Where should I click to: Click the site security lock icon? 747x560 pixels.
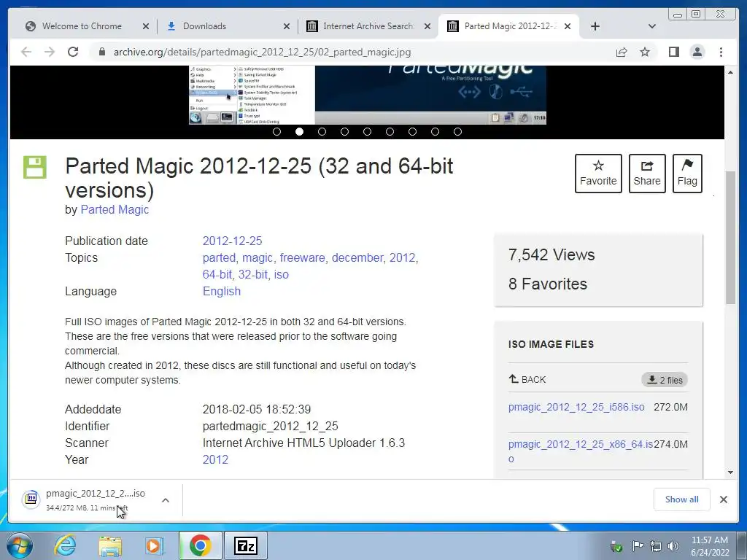(x=101, y=52)
